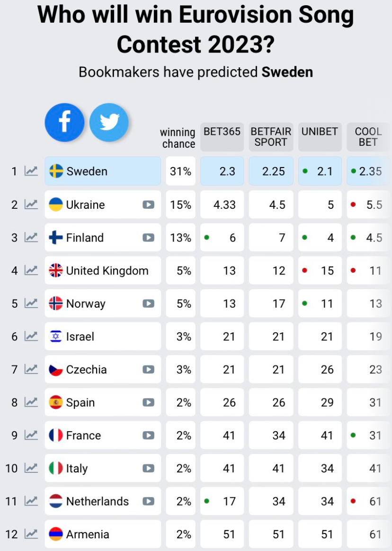Click Ukraine's Betfair Sport odds 4.5
The image size is (392, 551).
click(271, 204)
